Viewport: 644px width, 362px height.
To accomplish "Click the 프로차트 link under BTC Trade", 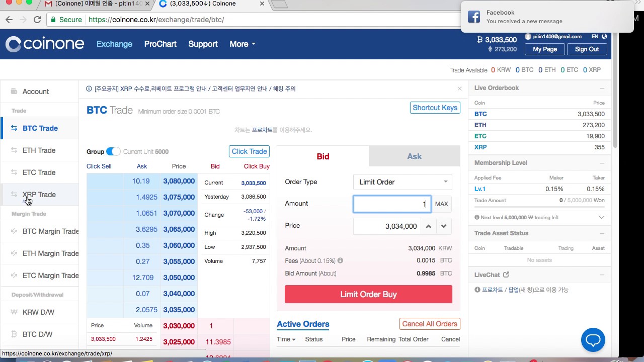I will tap(262, 130).
